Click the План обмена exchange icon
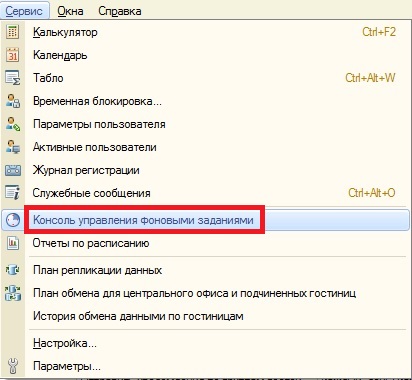This screenshot has height=380, width=412. [x=13, y=293]
